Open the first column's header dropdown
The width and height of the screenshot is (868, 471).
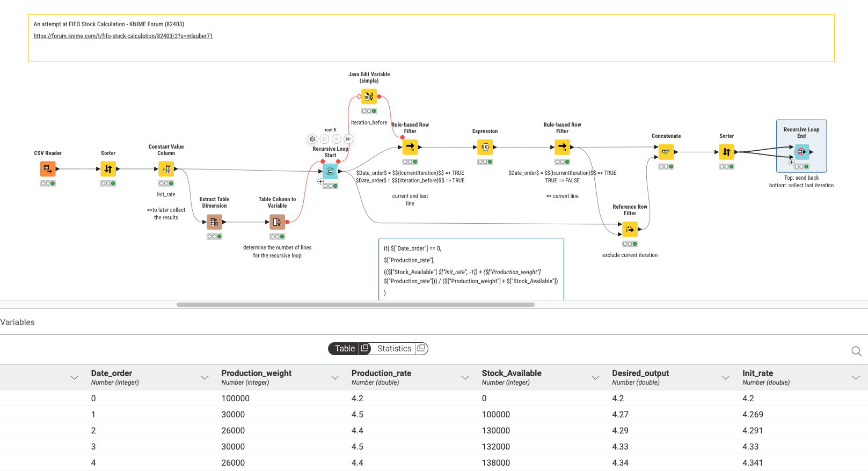[74, 378]
